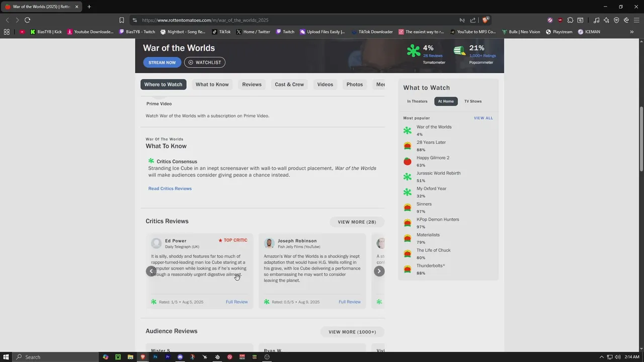Open the Reviews tab
This screenshot has width=644, height=362.
(252, 84)
